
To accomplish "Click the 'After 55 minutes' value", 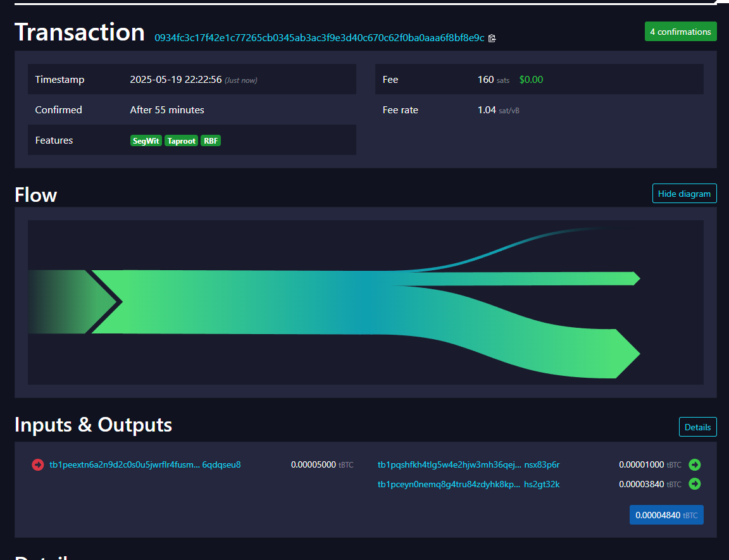I will pyautogui.click(x=167, y=110).
